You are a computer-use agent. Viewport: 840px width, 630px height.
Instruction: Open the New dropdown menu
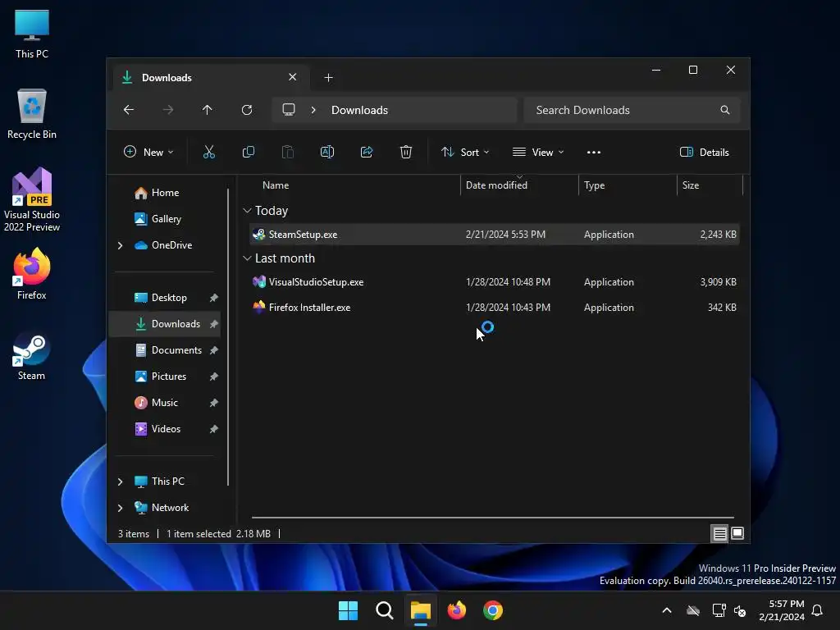point(148,152)
